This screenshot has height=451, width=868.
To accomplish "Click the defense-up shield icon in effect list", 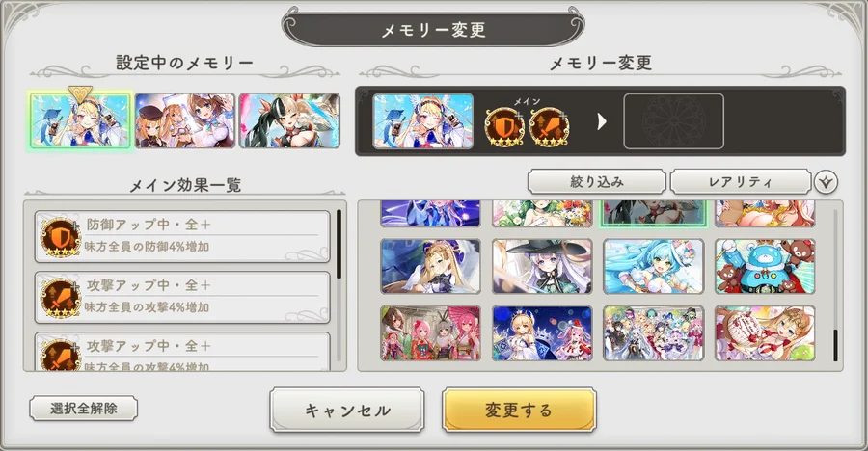I will (61, 237).
